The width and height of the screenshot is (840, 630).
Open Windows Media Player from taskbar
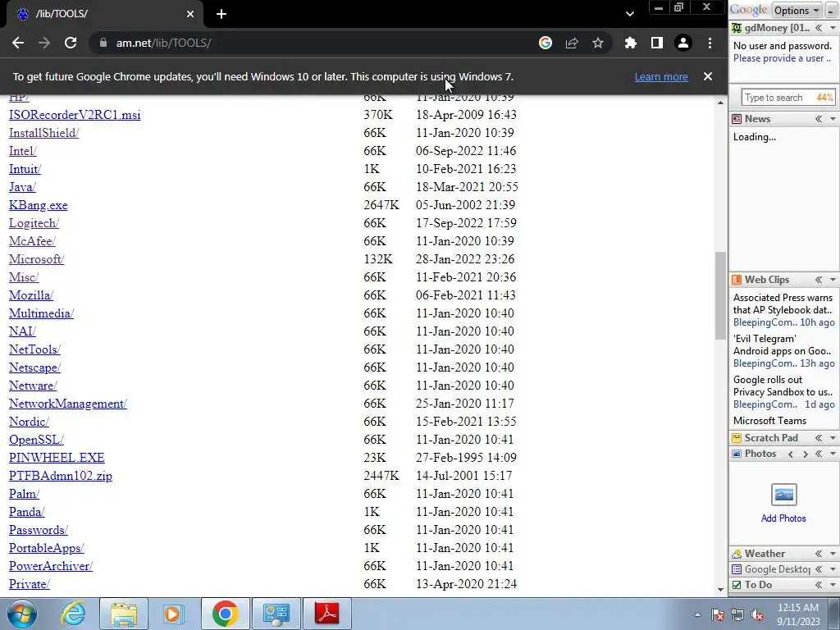point(172,614)
